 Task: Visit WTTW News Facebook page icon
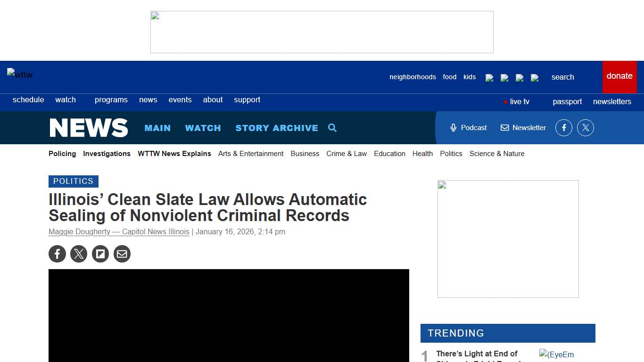point(564,127)
